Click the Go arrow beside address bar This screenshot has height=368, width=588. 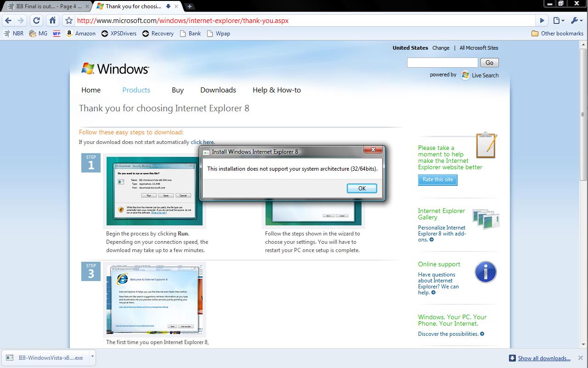(x=542, y=20)
